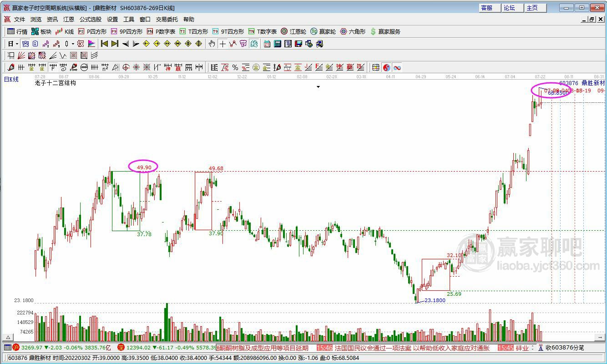Select the red fan lines drawing tool
607x364 pixels.
click(x=21, y=56)
